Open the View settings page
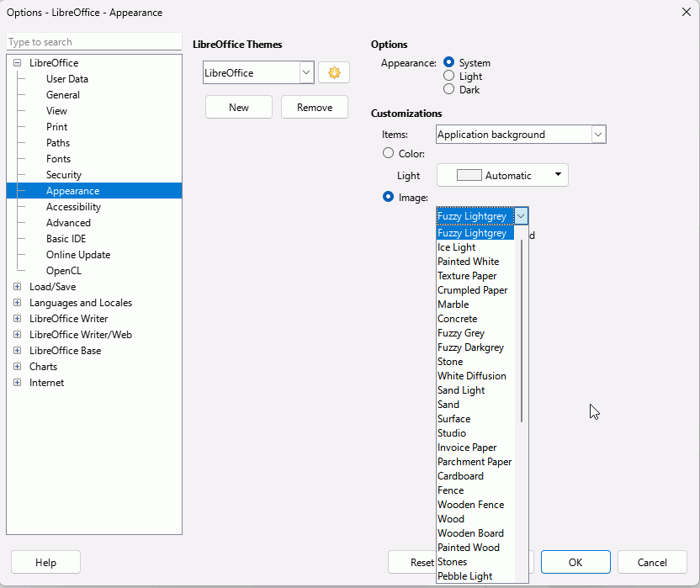This screenshot has height=588, width=700. point(56,111)
